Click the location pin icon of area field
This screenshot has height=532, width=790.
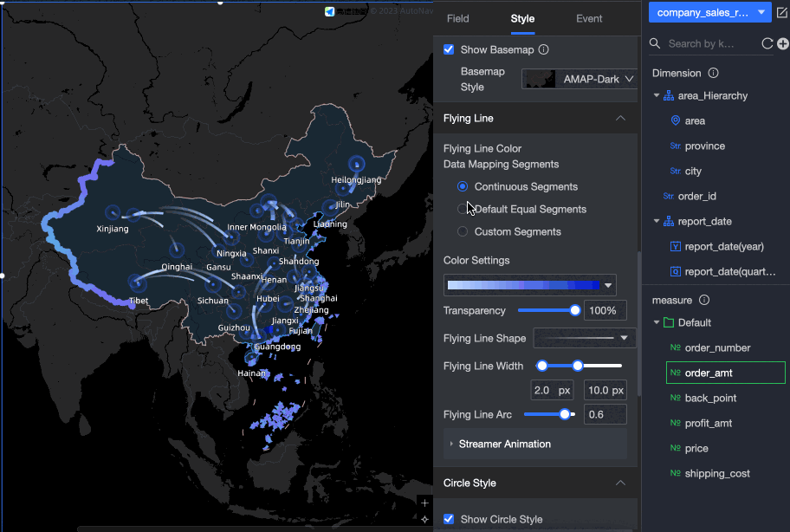[676, 120]
